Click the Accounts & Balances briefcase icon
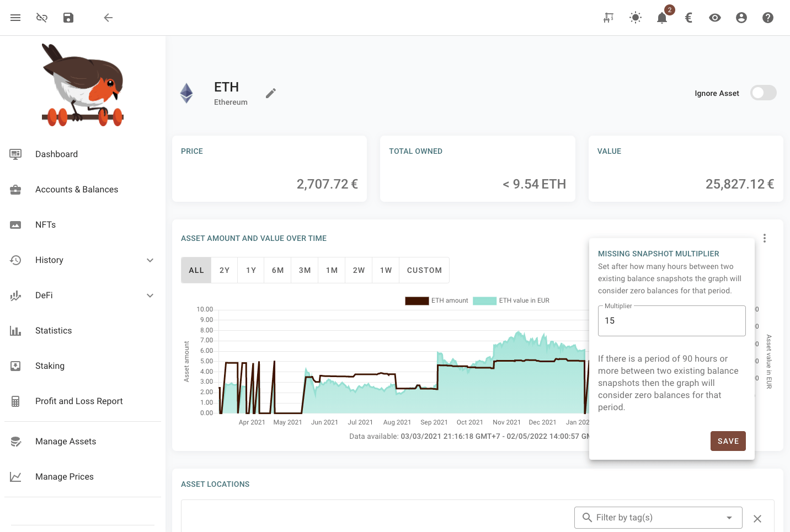790x532 pixels. point(15,190)
